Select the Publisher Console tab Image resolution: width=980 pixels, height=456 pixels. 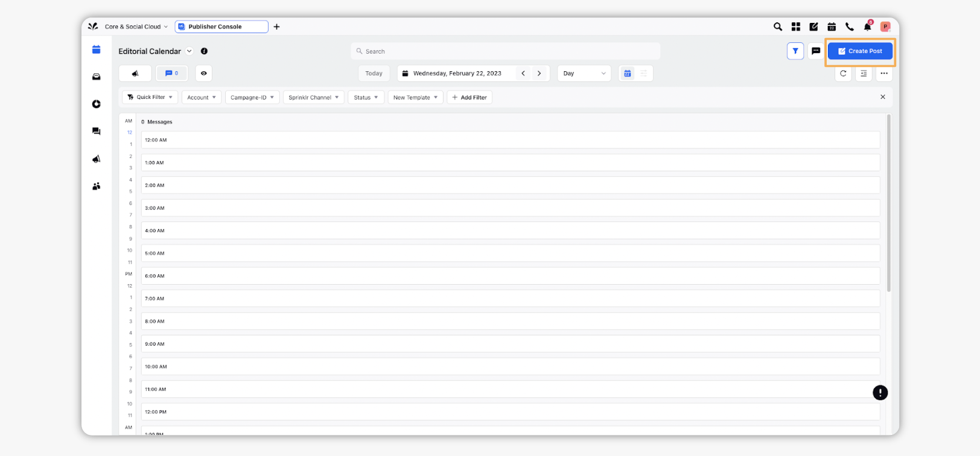pyautogui.click(x=221, y=27)
